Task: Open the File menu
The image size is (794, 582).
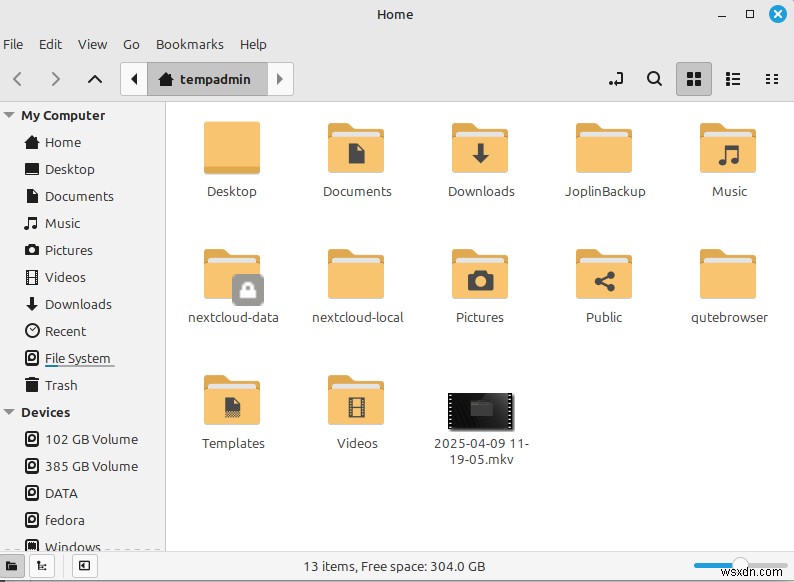Action: point(13,45)
